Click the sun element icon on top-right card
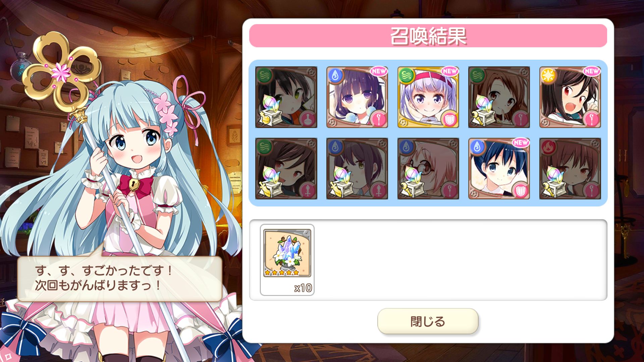This screenshot has height=362, width=644. point(548,76)
